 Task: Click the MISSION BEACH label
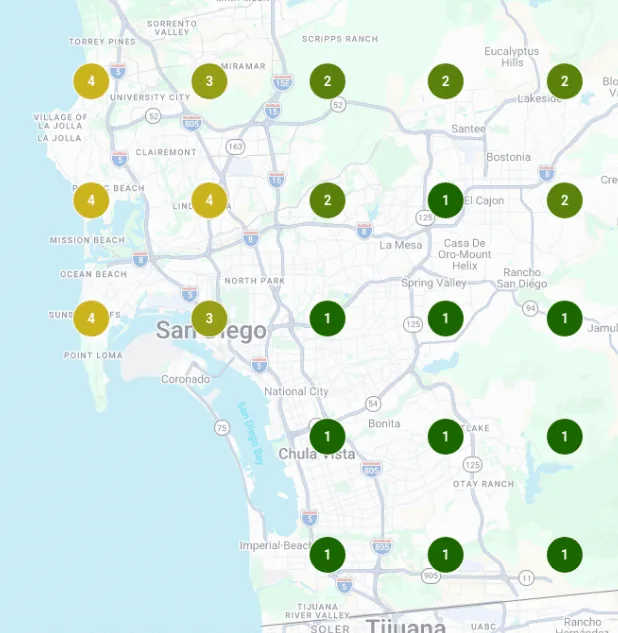87,240
